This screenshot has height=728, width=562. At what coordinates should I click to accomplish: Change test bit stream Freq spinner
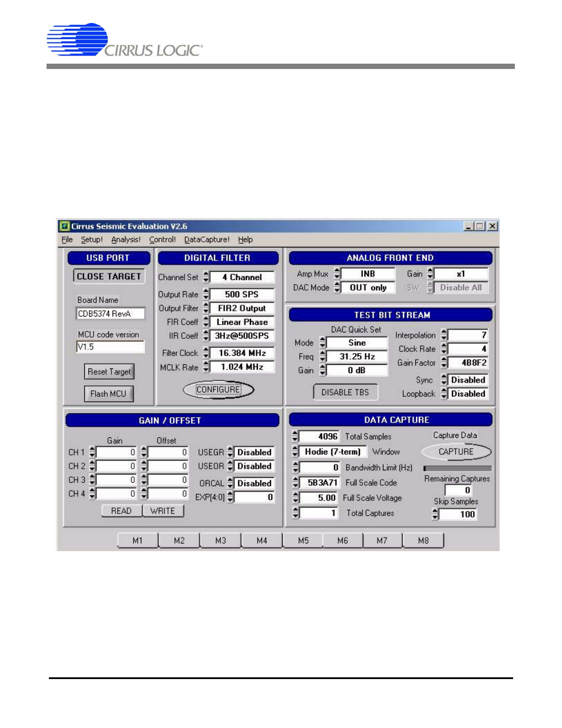(323, 357)
